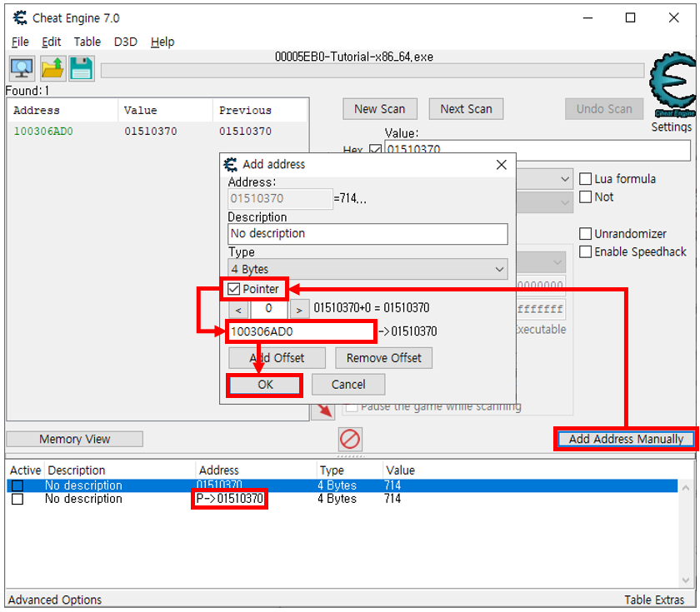Open the File menu
This screenshot has width=700, height=612.
pos(20,42)
